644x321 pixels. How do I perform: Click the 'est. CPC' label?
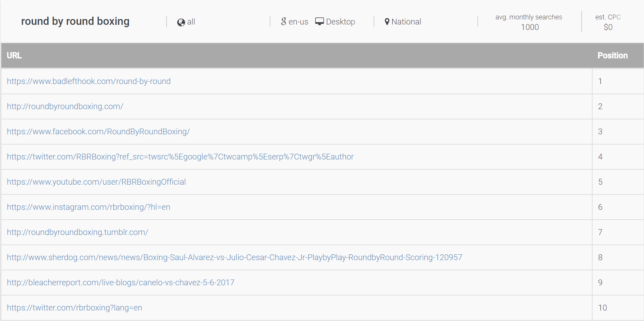coord(608,17)
